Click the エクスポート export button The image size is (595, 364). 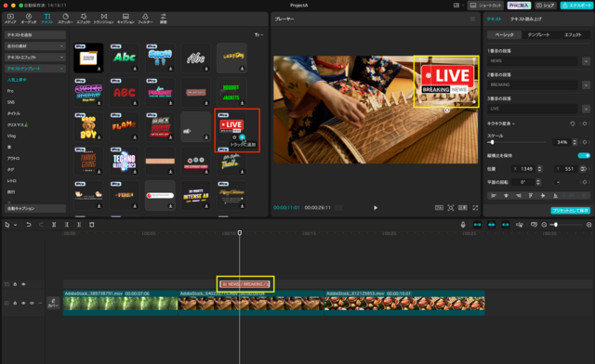(x=575, y=6)
